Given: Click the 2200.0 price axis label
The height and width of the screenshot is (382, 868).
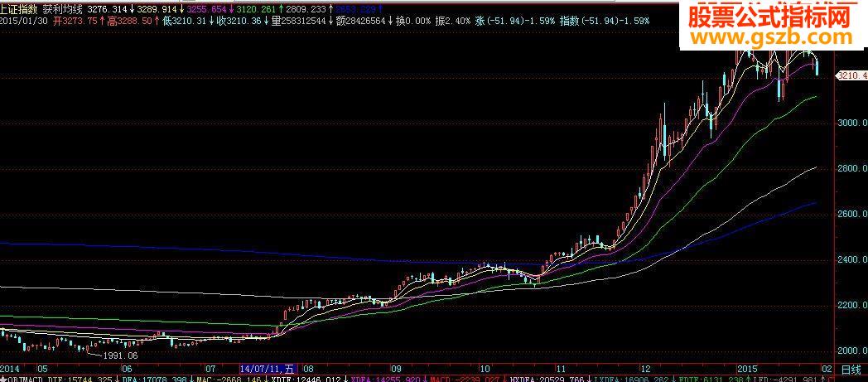Looking at the screenshot, I should pos(853,305).
